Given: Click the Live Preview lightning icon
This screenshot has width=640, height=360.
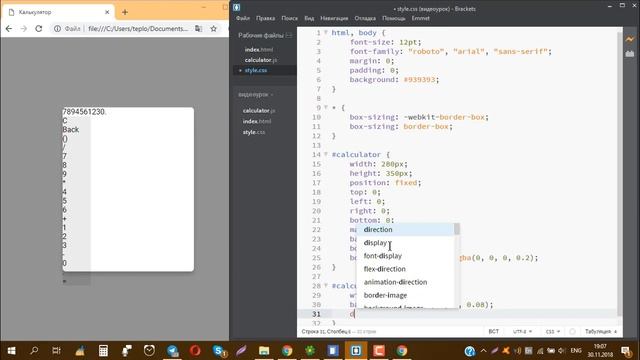Looking at the screenshot, I should coord(630,40).
